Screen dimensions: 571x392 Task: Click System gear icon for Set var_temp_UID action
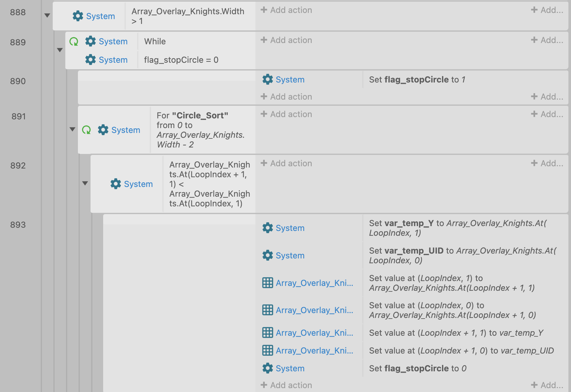tap(267, 255)
